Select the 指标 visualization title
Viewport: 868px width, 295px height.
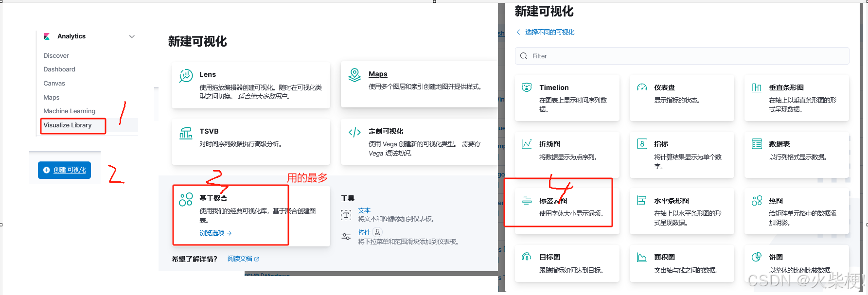click(x=661, y=144)
